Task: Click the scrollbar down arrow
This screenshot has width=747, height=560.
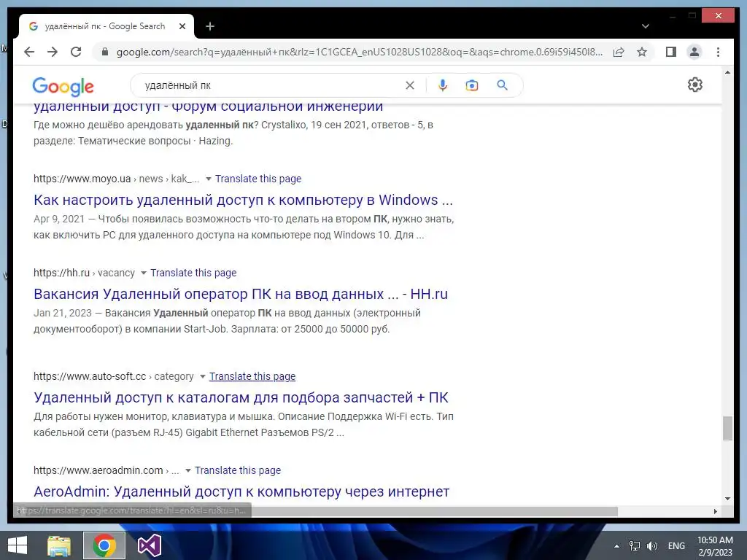Action: tap(727, 499)
